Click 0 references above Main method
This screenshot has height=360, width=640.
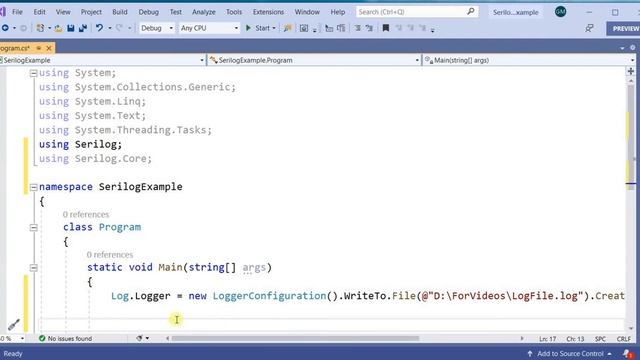[110, 255]
